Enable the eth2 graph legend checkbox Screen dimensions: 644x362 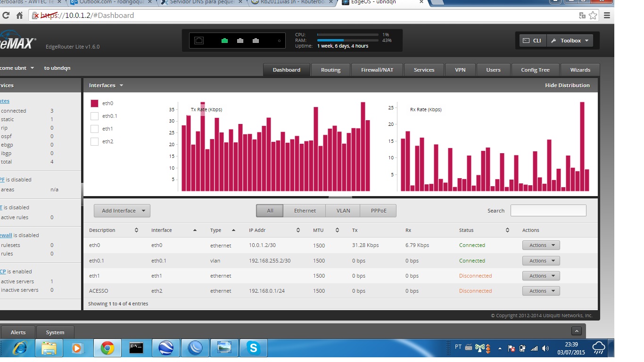[94, 141]
